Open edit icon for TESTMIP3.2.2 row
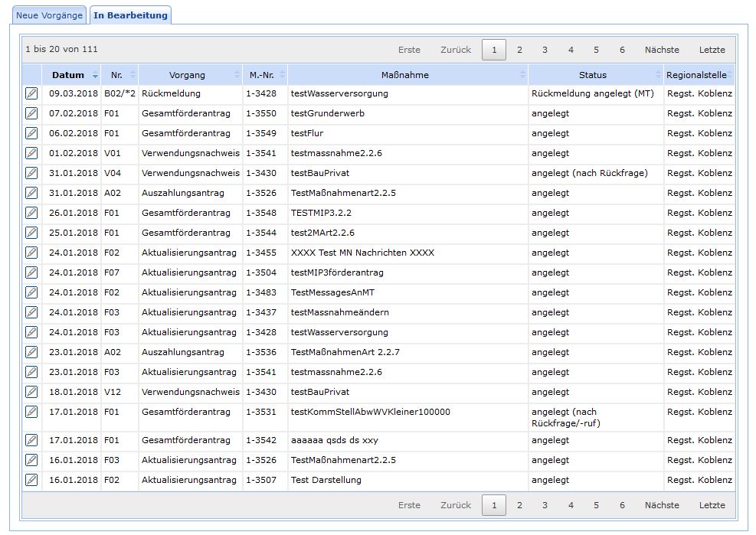This screenshot has height=535, width=756. coord(31,213)
